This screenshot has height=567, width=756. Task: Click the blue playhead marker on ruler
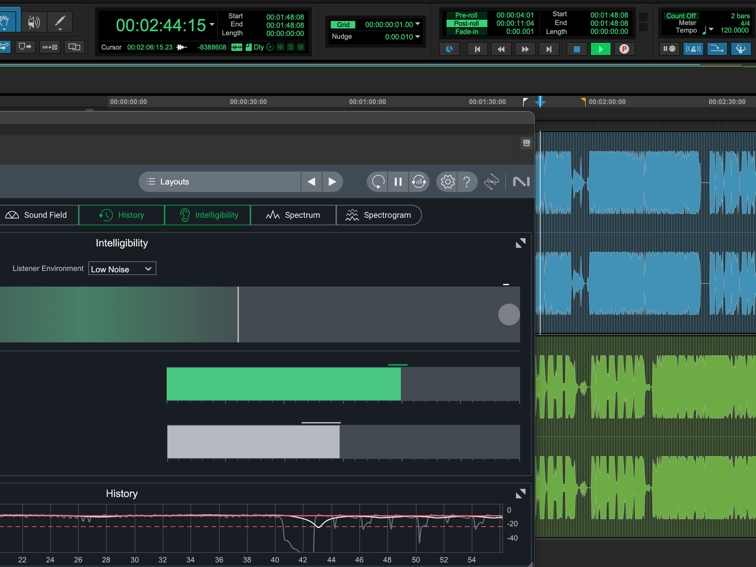[x=540, y=101]
